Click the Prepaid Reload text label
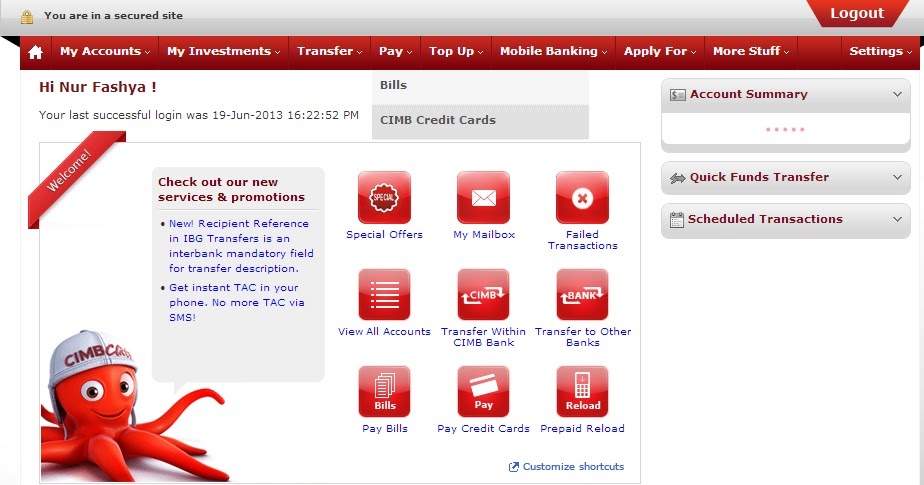The image size is (924, 485). point(582,429)
